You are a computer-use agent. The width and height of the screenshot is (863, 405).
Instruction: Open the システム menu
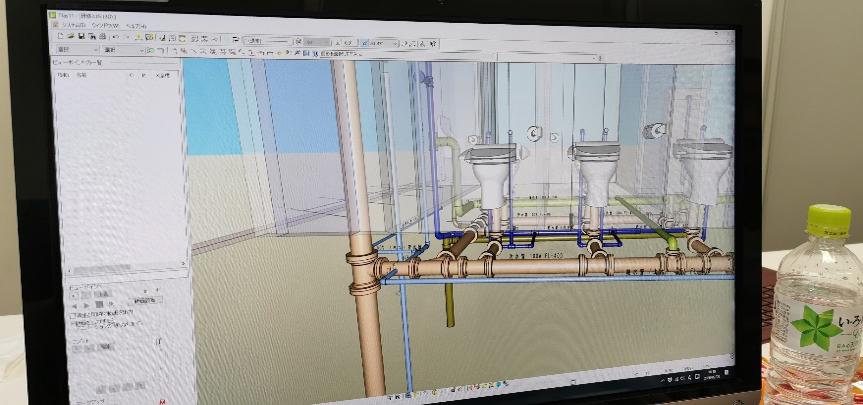pyautogui.click(x=74, y=24)
